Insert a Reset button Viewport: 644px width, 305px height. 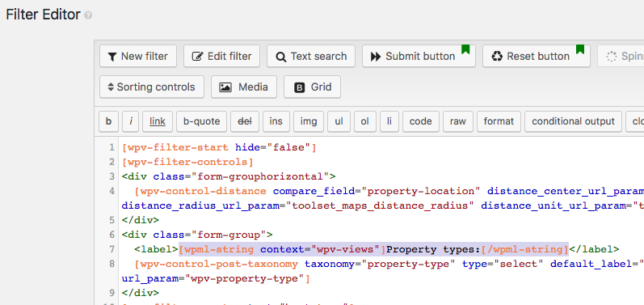tap(537, 57)
